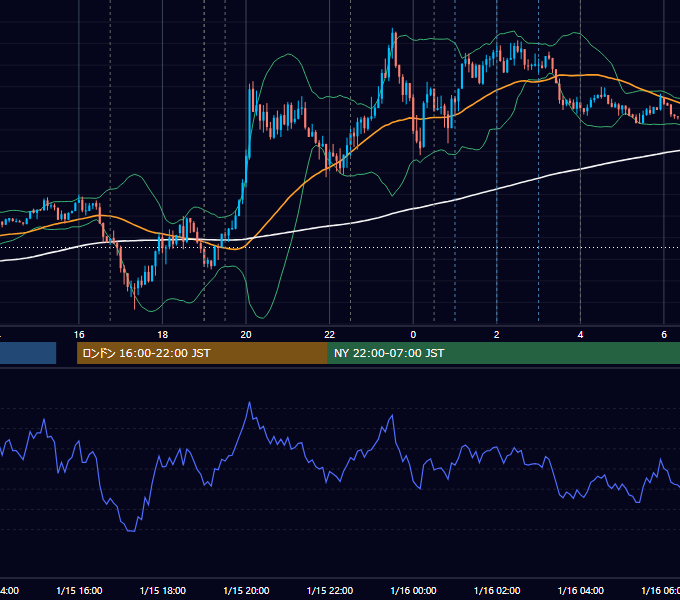Click the 20 hour label on price chart axis
The width and height of the screenshot is (680, 600).
[246, 335]
